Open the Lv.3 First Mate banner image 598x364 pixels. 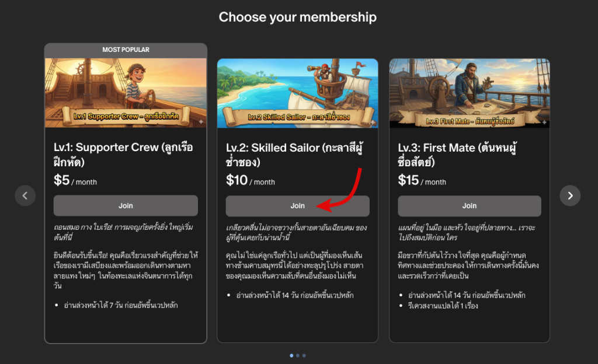coord(470,93)
